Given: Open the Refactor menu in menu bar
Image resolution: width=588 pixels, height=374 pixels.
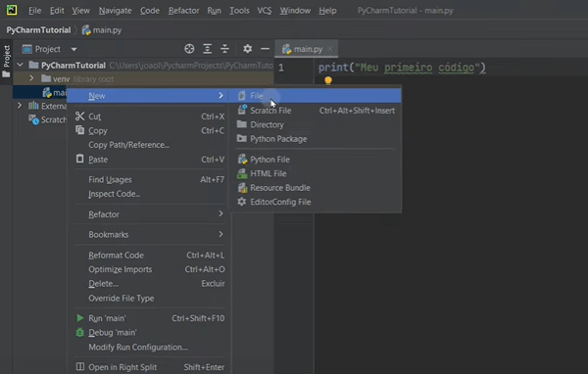Looking at the screenshot, I should [184, 11].
